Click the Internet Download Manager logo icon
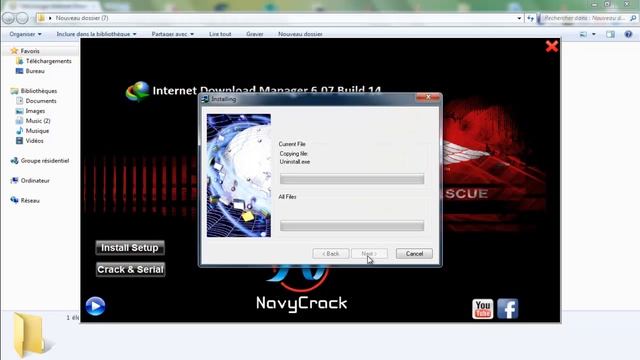Image resolution: width=640 pixels, height=360 pixels. point(138,91)
